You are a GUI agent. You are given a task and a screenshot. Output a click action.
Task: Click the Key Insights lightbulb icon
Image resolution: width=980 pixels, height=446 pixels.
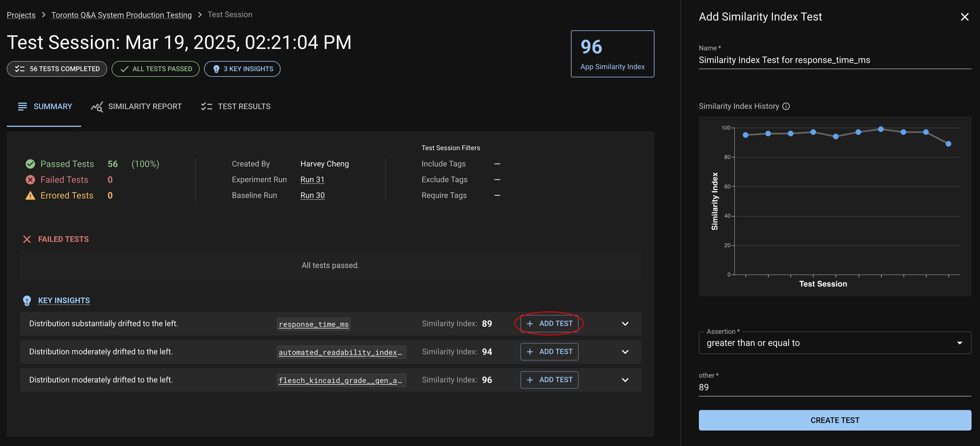pos(27,301)
